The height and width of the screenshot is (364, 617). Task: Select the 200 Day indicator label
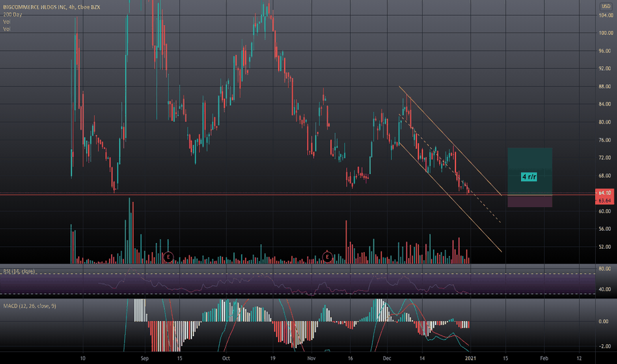pos(13,15)
